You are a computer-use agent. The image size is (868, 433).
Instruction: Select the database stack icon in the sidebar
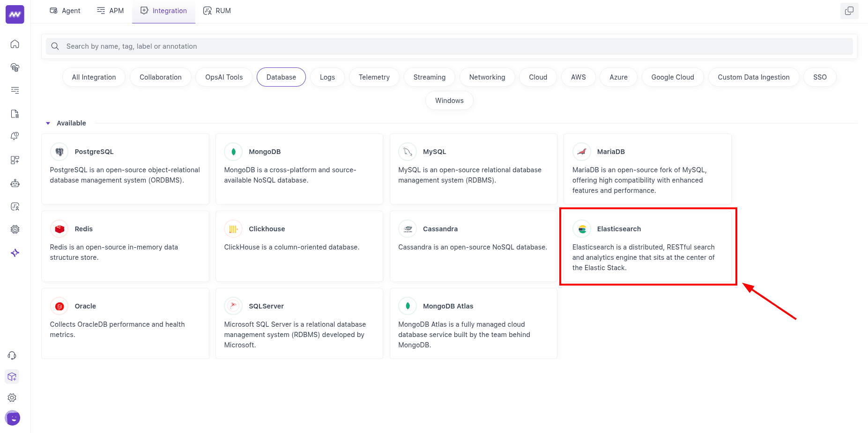(15, 67)
